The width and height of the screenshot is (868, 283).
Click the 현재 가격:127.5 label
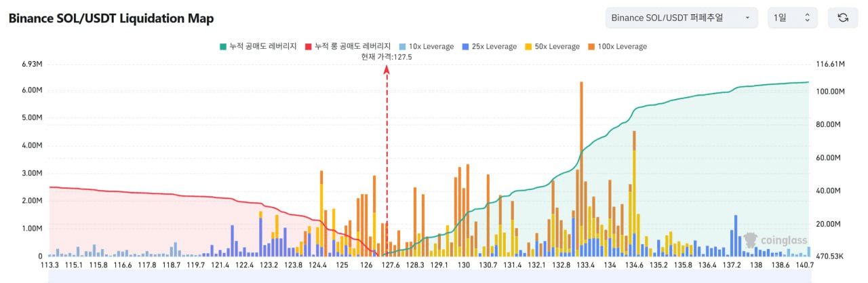coord(387,57)
